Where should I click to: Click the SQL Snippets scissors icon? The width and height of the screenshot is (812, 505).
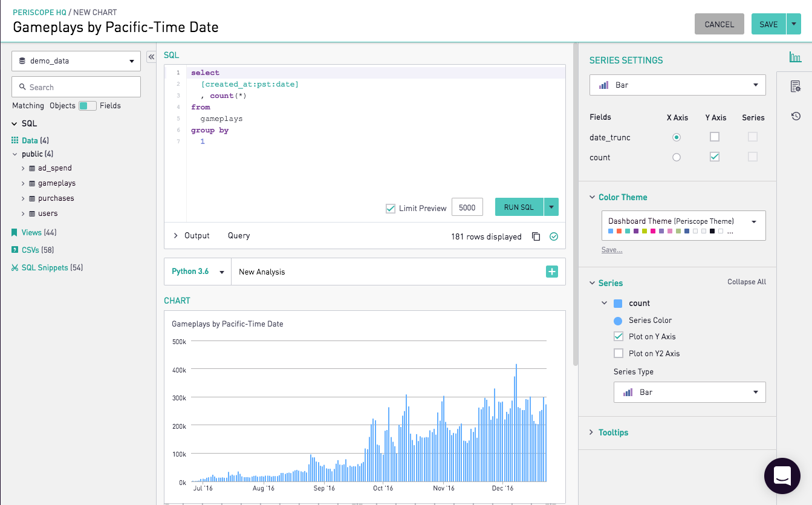tap(15, 267)
